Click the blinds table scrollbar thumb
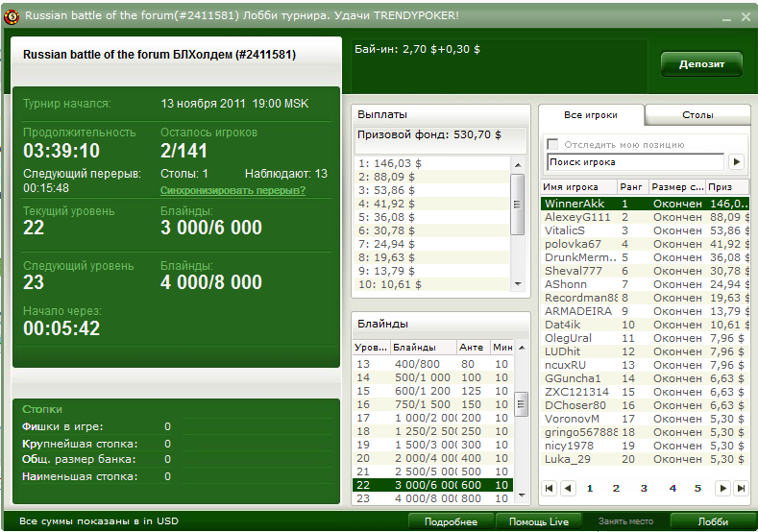Screen dimensions: 758x532 coord(522,404)
